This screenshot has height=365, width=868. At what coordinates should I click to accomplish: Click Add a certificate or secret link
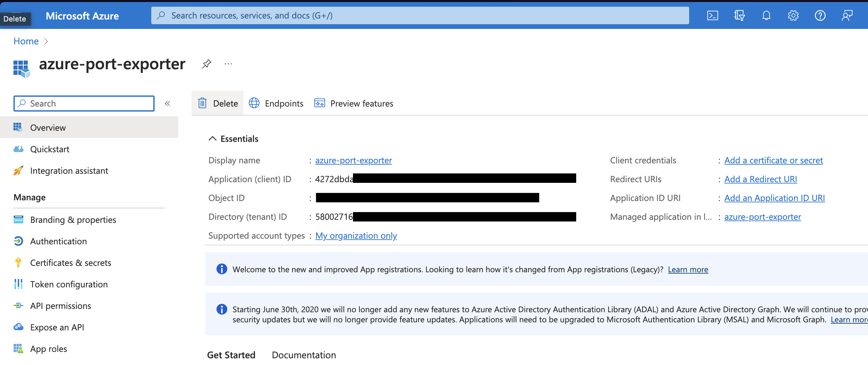point(773,160)
